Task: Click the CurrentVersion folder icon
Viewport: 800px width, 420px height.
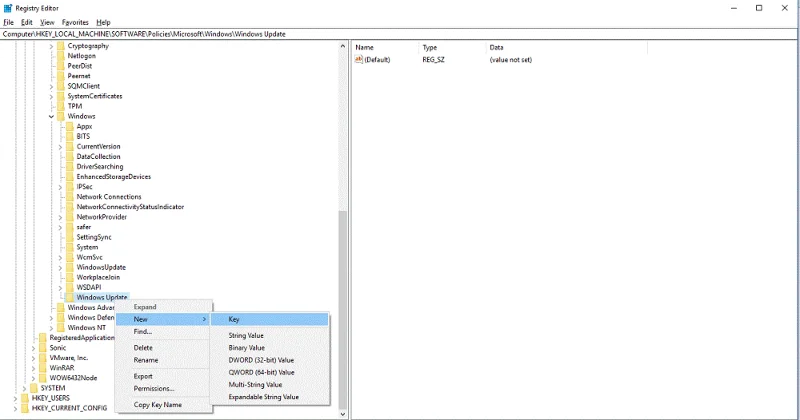Action: tap(70, 146)
